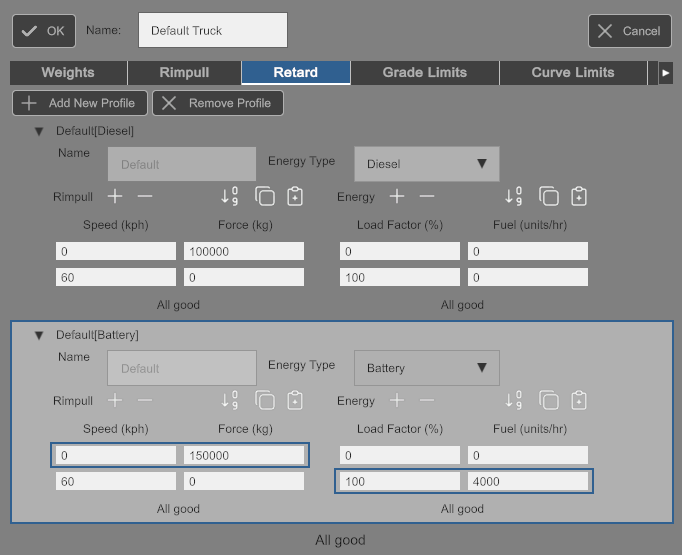This screenshot has width=682, height=555.
Task: Copy Rimpull table in Default[Diesel] profile
Action: click(x=264, y=197)
